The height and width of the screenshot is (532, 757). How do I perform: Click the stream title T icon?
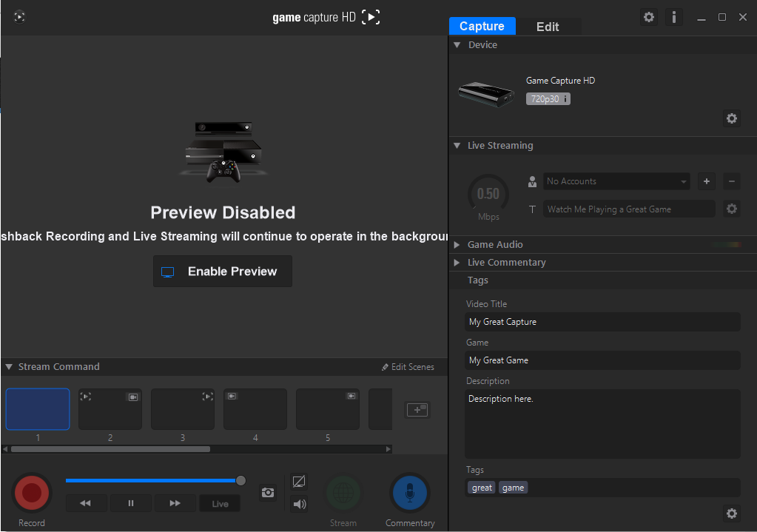[532, 209]
